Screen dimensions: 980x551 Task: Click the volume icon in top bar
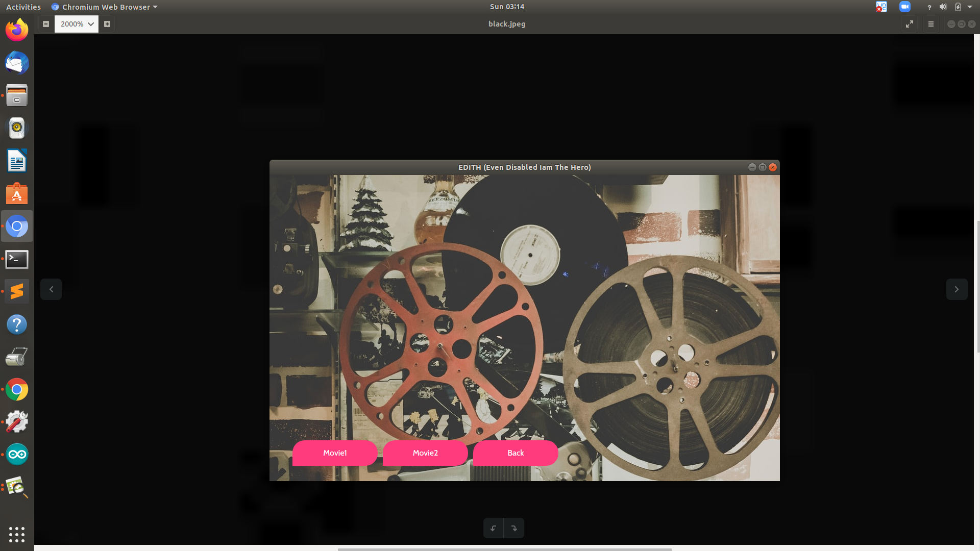[x=943, y=7]
